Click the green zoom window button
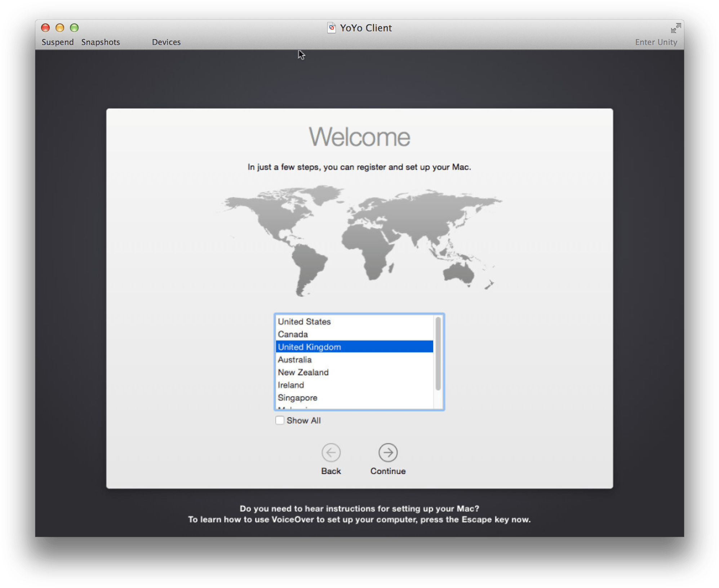Viewport: 719px width, 588px height. click(x=74, y=28)
